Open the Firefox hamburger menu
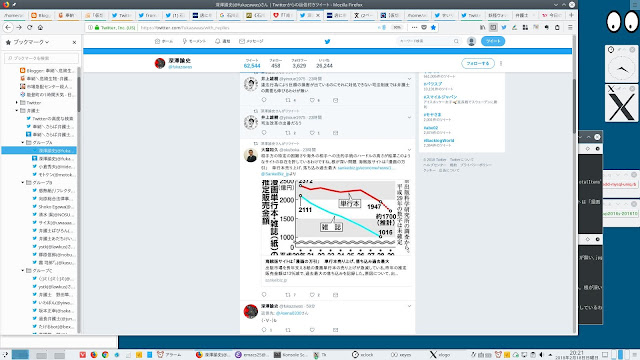 pyautogui.click(x=570, y=27)
